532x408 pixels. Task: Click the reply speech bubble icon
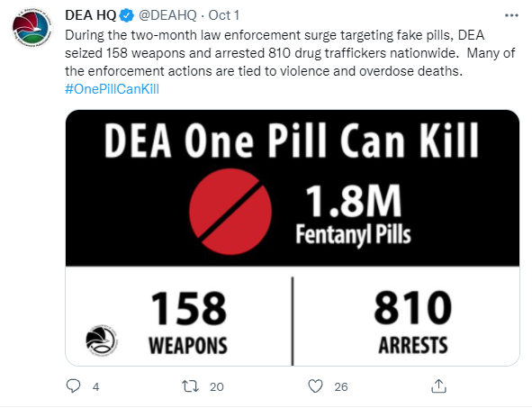click(73, 386)
